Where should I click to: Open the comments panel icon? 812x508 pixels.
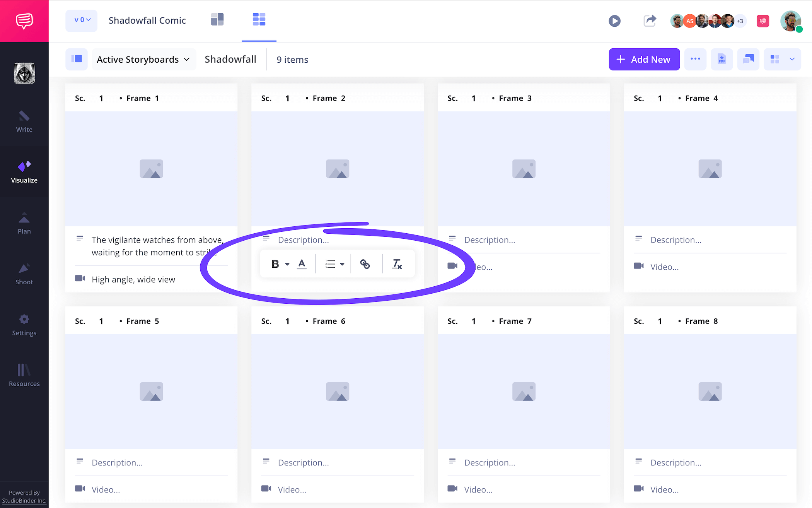[748, 59]
